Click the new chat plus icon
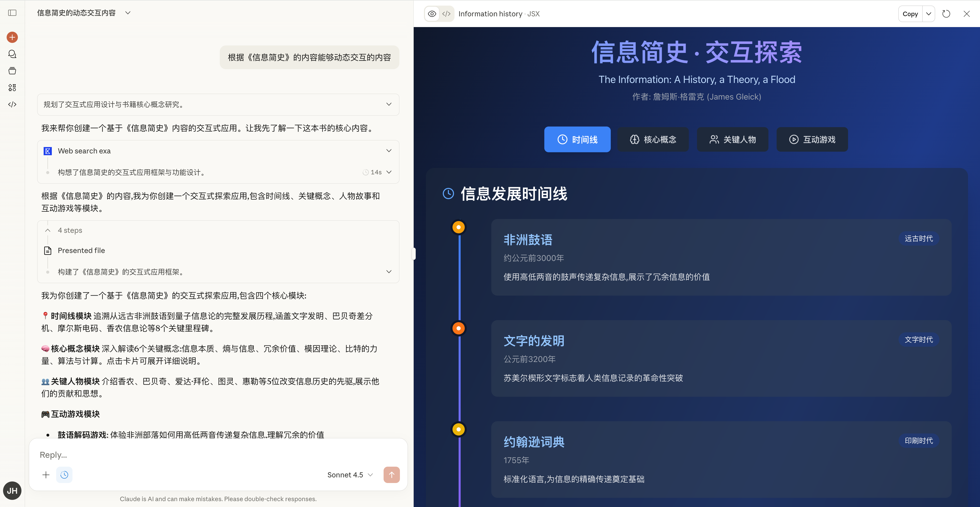Image resolution: width=980 pixels, height=507 pixels. (x=12, y=37)
